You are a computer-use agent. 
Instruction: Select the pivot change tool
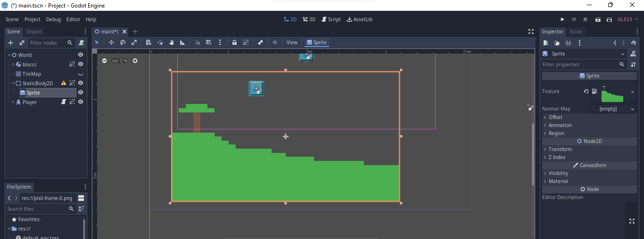[160, 42]
